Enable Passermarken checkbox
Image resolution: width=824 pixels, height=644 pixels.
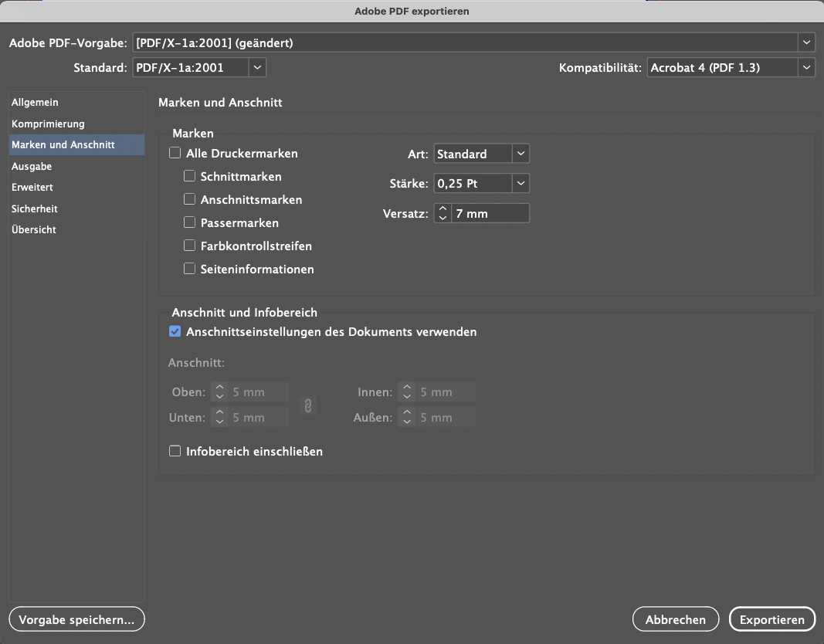click(189, 222)
